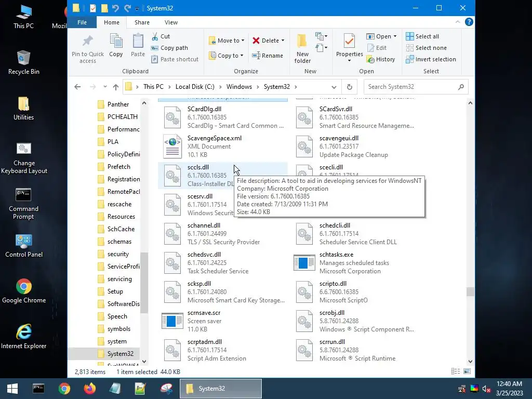Select the scksp.dll file
Image resolution: width=532 pixels, height=399 pixels.
pyautogui.click(x=223, y=292)
